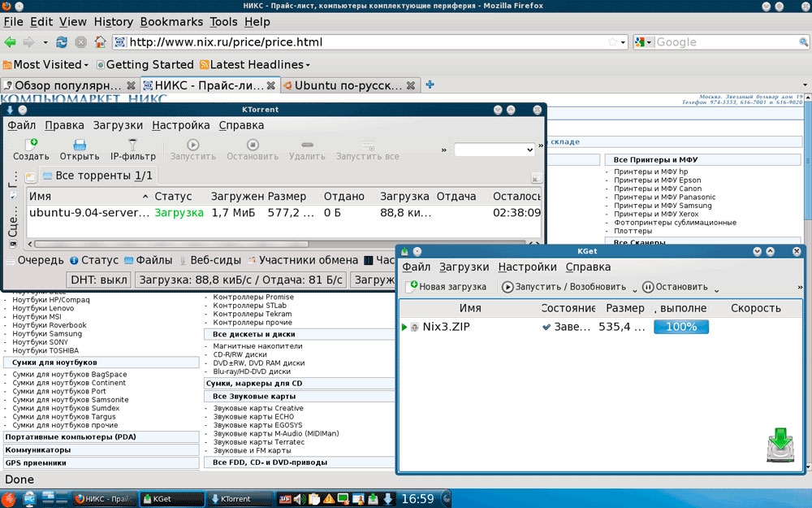
Task: Click the KGet drop target icon
Action: point(781,445)
